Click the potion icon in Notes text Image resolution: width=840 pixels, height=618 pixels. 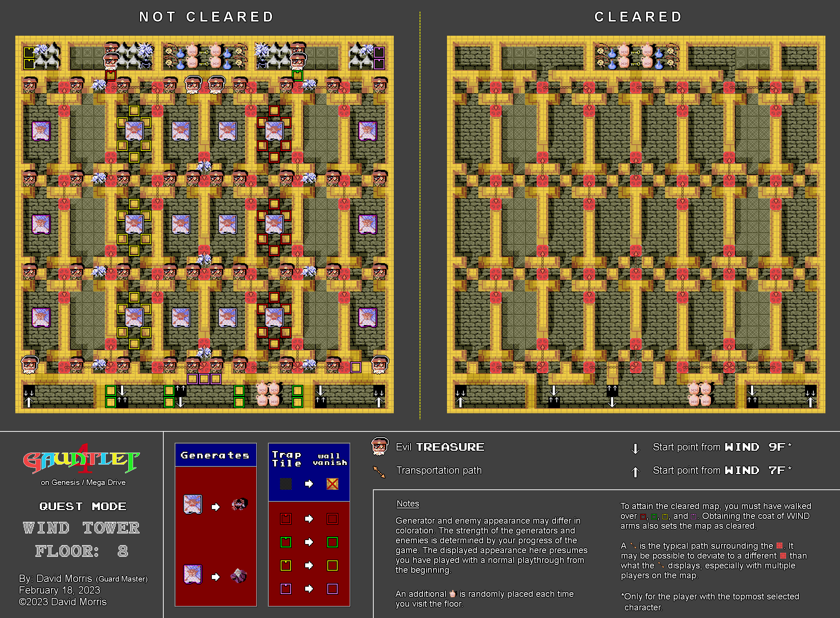(x=452, y=594)
